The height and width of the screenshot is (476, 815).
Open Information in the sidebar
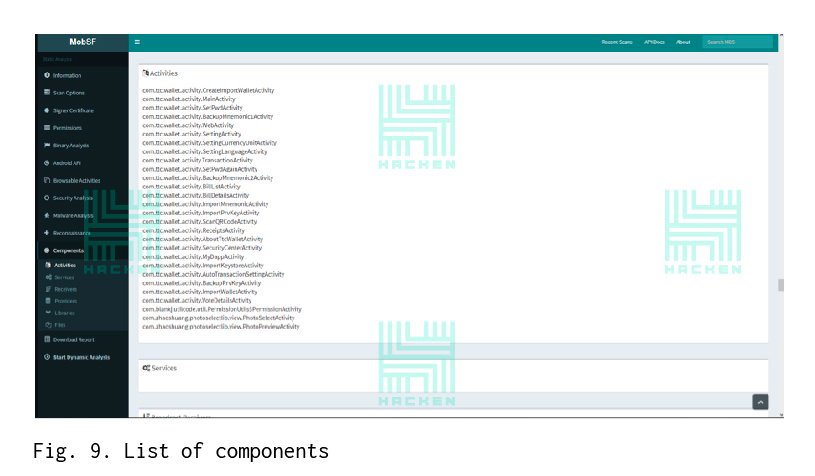coord(67,75)
